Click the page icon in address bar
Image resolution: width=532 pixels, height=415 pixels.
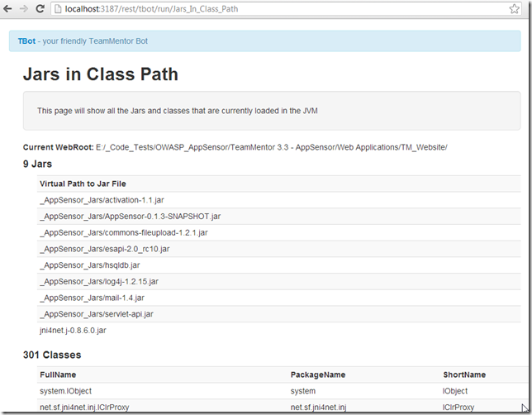point(57,8)
